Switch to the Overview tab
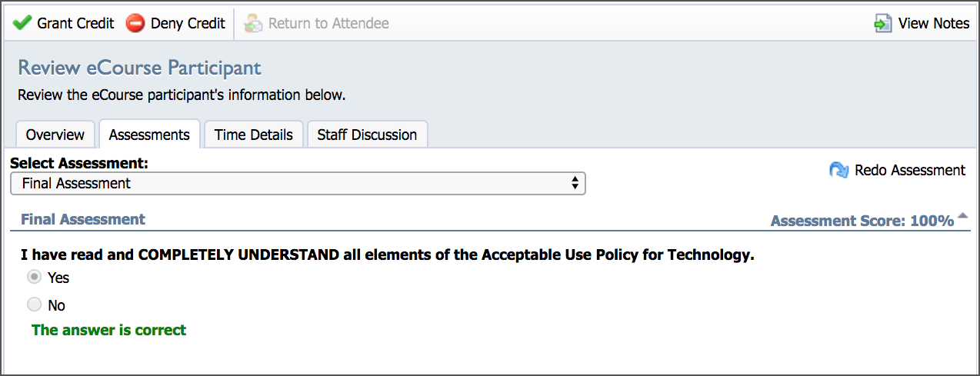 point(55,135)
